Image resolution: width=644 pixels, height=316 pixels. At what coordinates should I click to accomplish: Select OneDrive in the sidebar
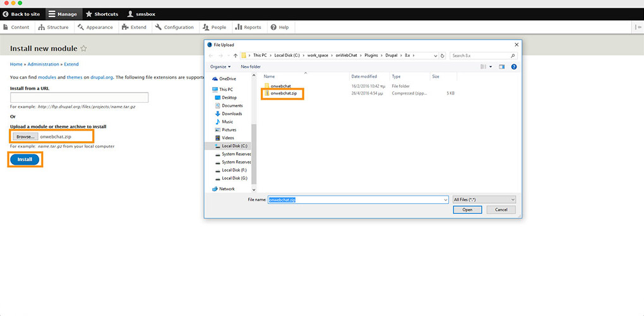[x=227, y=79]
